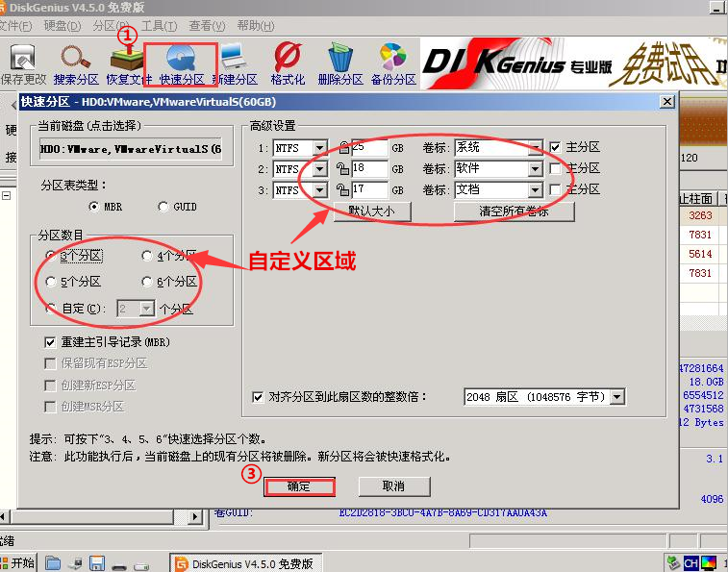The width and height of the screenshot is (728, 572).
Task: Open the 软件 volume label dropdown
Action: (535, 169)
